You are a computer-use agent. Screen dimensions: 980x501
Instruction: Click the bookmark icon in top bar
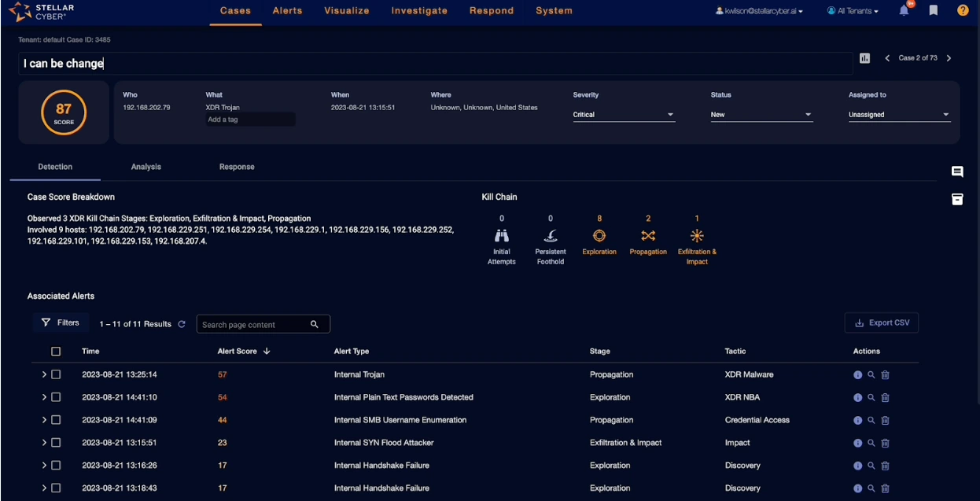934,10
